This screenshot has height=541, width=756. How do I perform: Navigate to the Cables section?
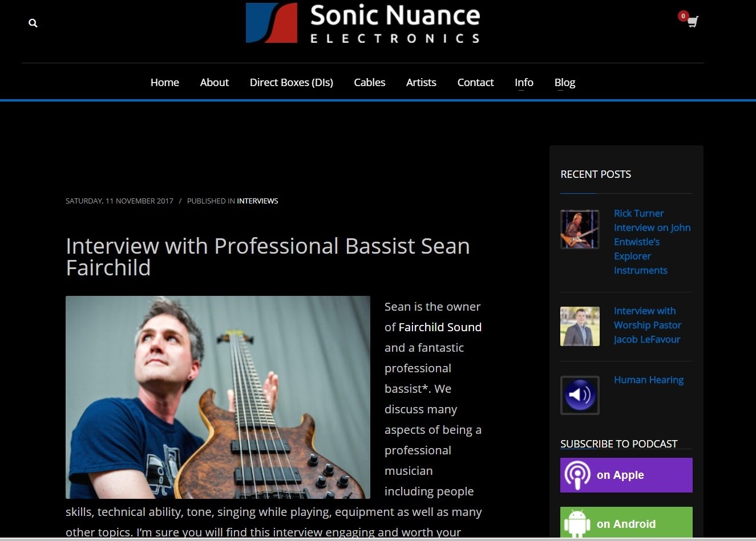pyautogui.click(x=369, y=82)
